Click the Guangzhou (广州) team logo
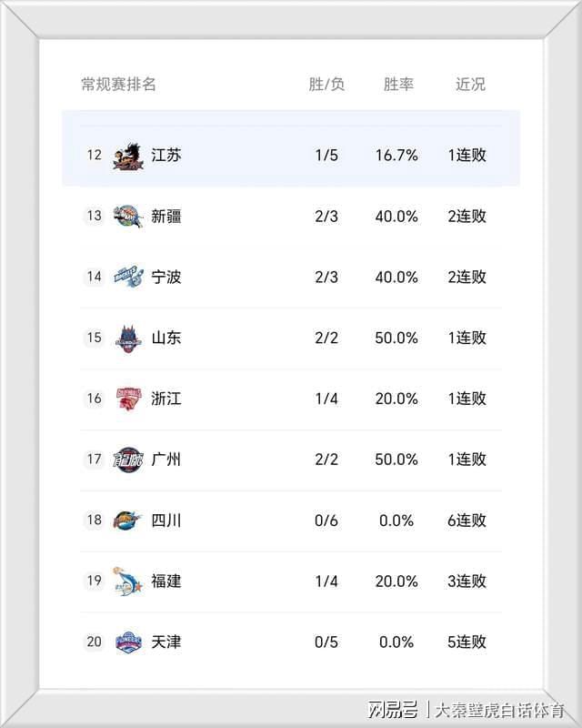This screenshot has height=728, width=582. [127, 460]
